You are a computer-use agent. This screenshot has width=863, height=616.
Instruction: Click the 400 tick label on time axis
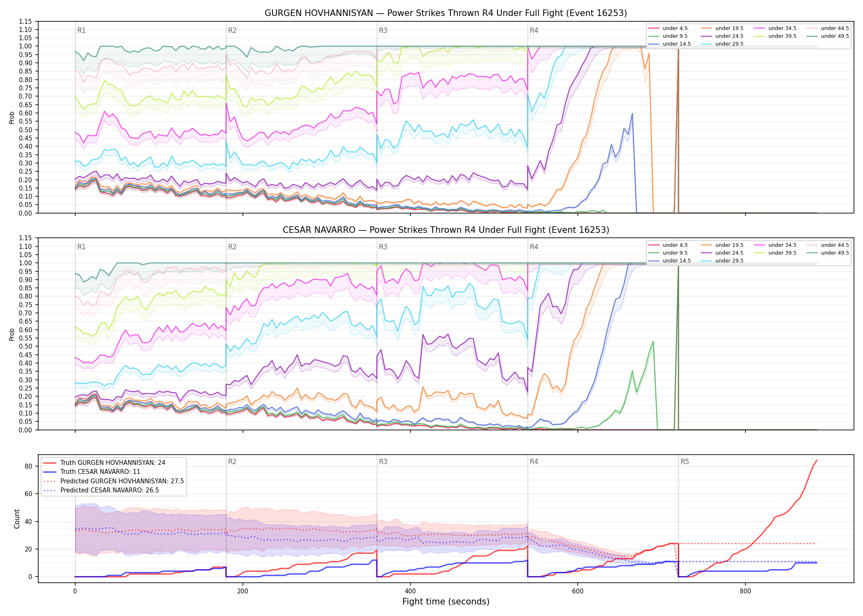tap(410, 591)
